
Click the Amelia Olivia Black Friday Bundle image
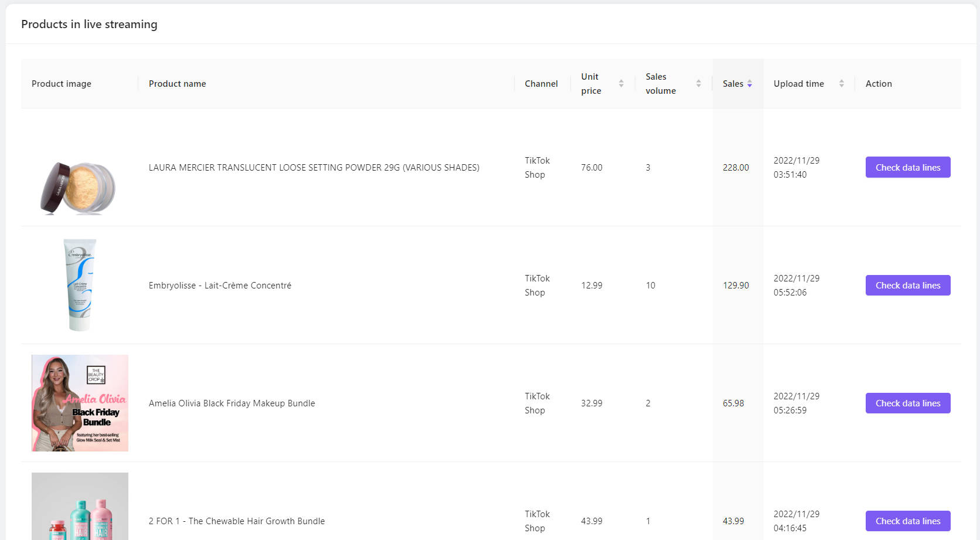pyautogui.click(x=80, y=403)
